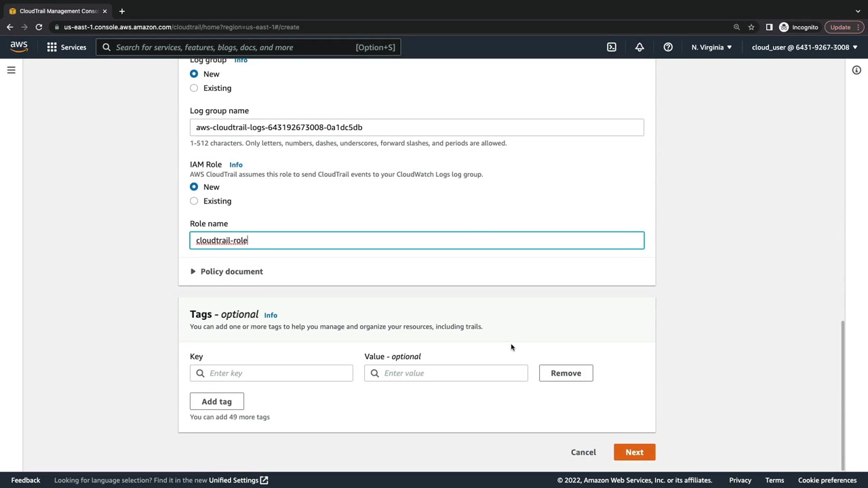The height and width of the screenshot is (488, 868).
Task: Open the Info link next to Log group
Action: tap(241, 60)
